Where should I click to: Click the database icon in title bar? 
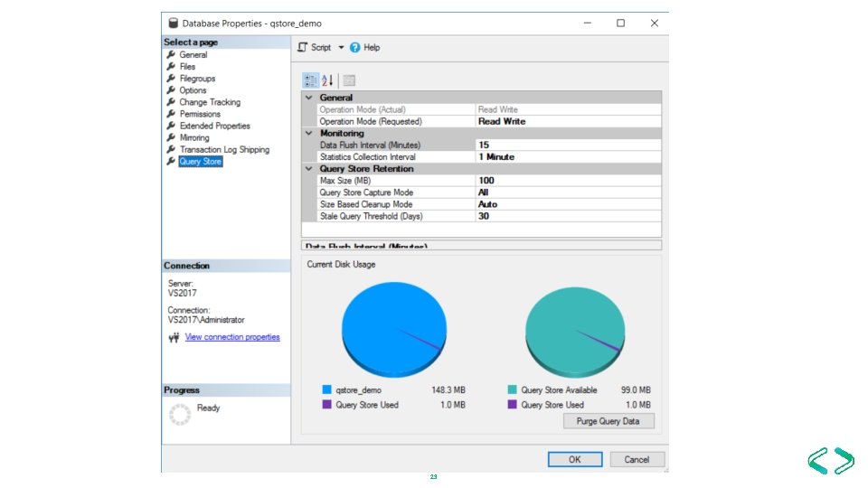174,23
